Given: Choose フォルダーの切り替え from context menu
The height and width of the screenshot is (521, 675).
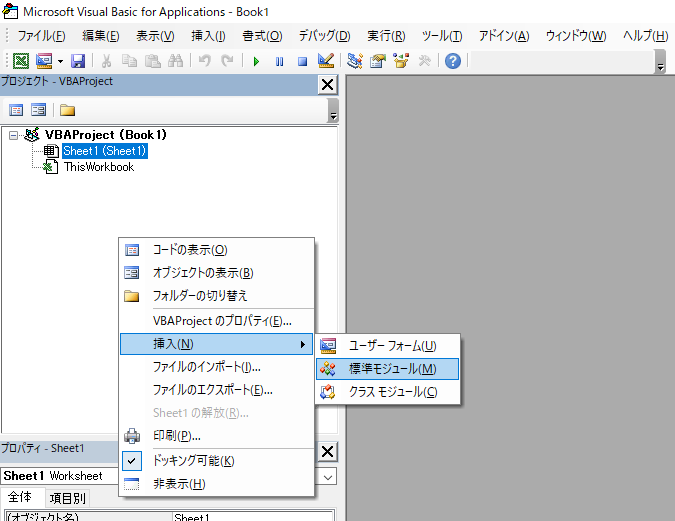Looking at the screenshot, I should (x=217, y=296).
